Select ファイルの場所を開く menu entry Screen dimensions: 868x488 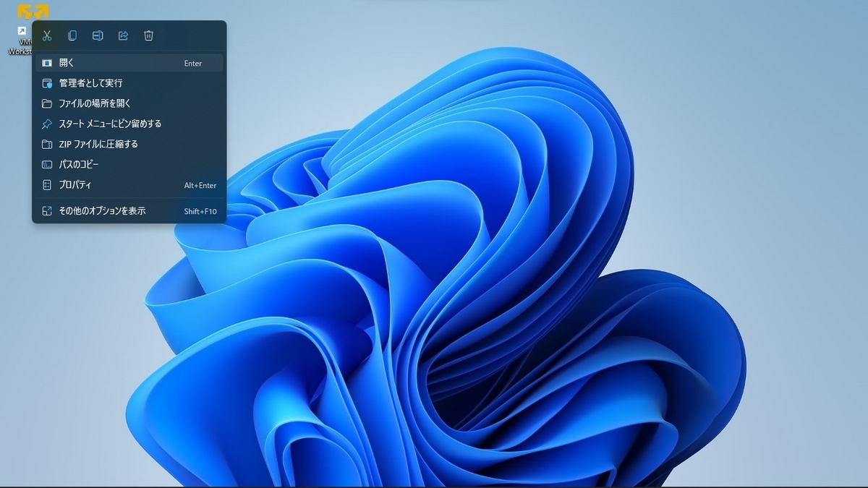coord(129,103)
